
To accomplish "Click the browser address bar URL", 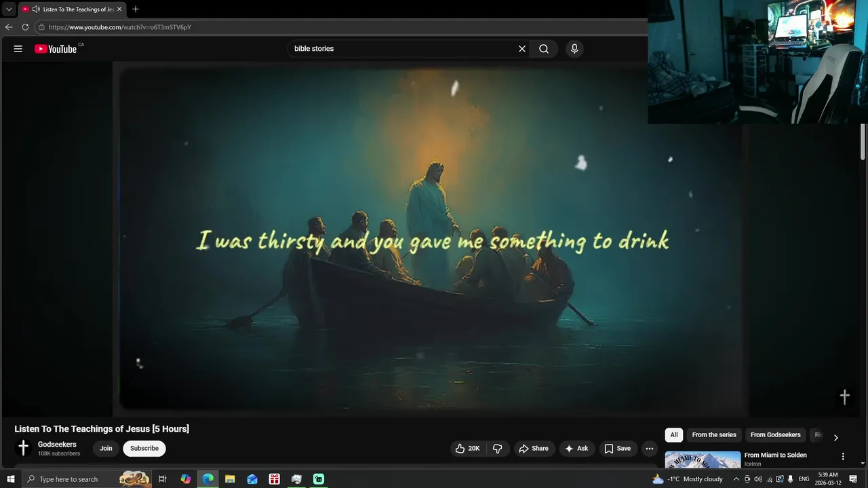I will 119,27.
